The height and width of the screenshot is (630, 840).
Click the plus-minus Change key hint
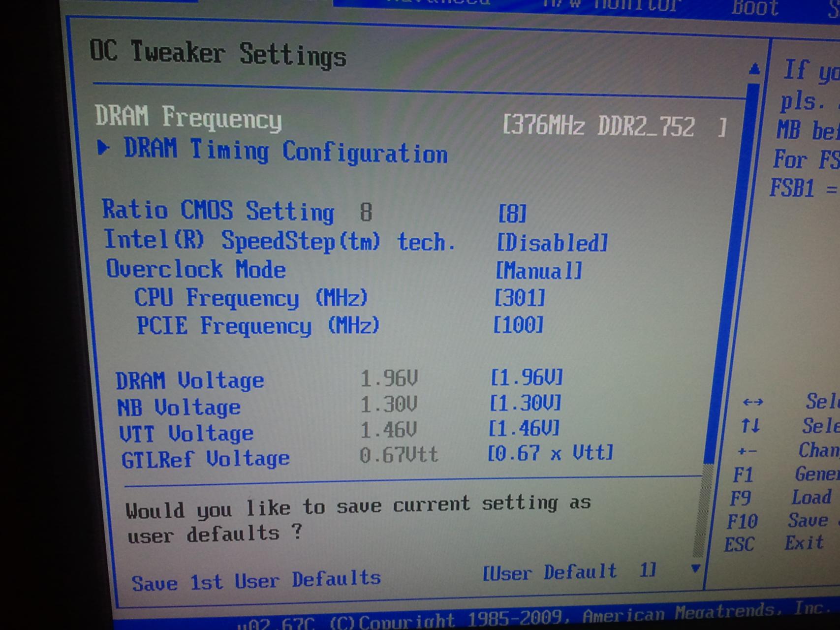(x=748, y=450)
